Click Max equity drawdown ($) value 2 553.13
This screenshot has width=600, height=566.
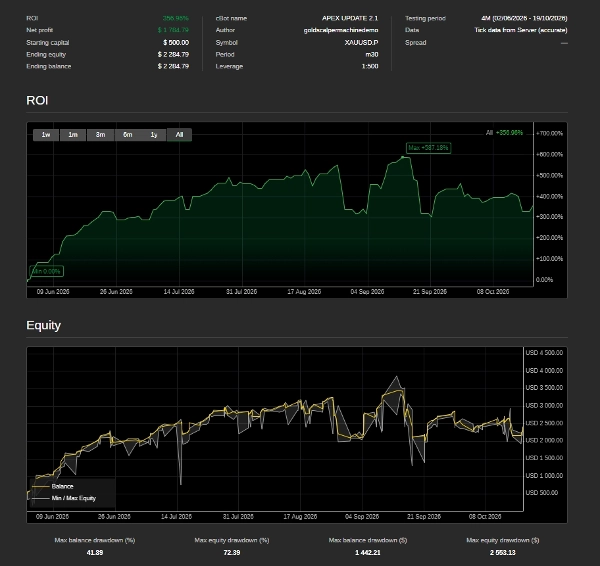tap(503, 553)
